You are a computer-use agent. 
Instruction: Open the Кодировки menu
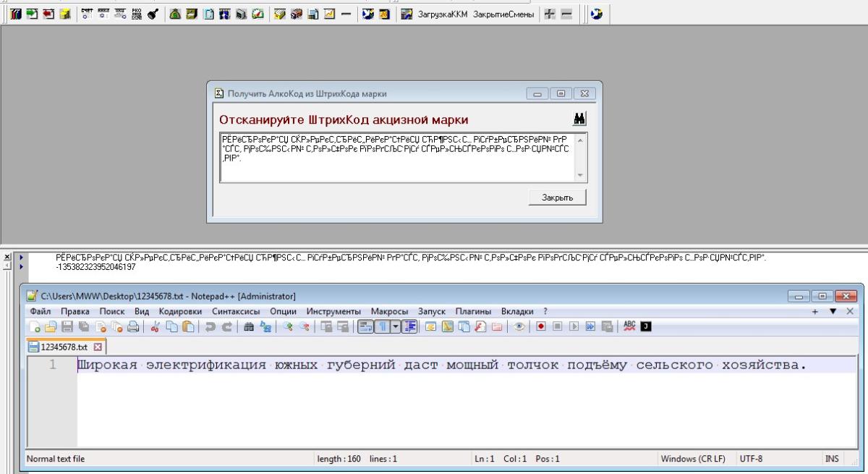click(x=175, y=310)
